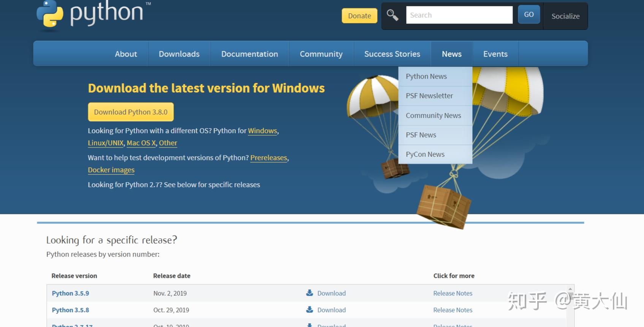Open the Python 3.5.9 release link
This screenshot has height=327, width=644.
point(70,293)
